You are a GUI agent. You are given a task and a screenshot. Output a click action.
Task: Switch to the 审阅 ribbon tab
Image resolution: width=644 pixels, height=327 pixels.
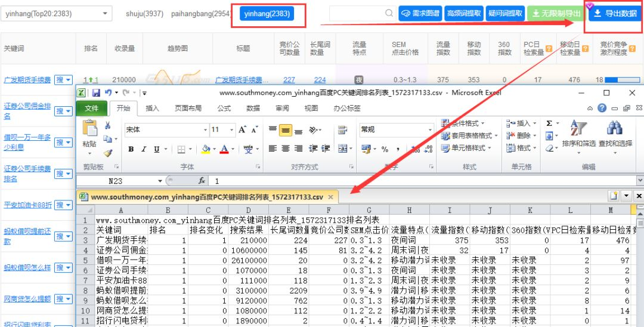pyautogui.click(x=282, y=109)
